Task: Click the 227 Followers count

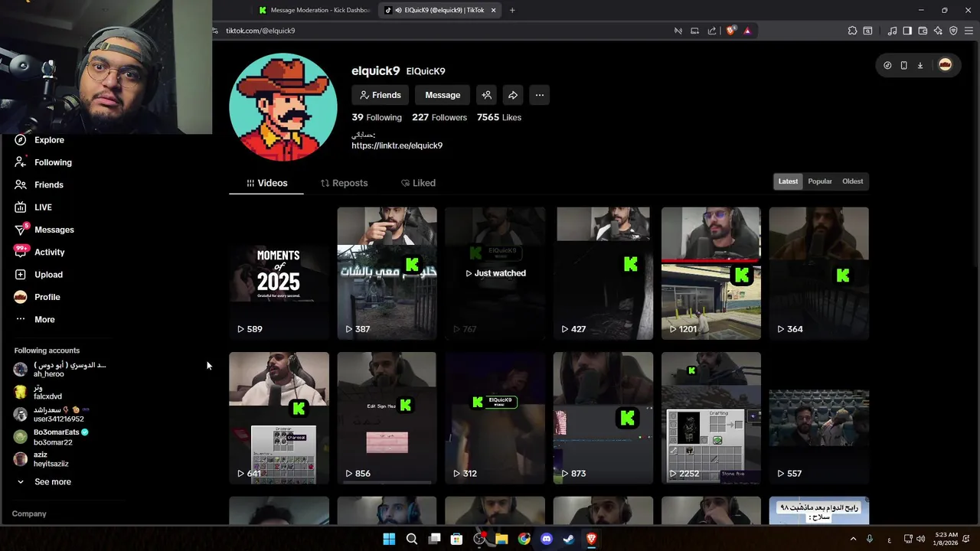Action: (439, 117)
